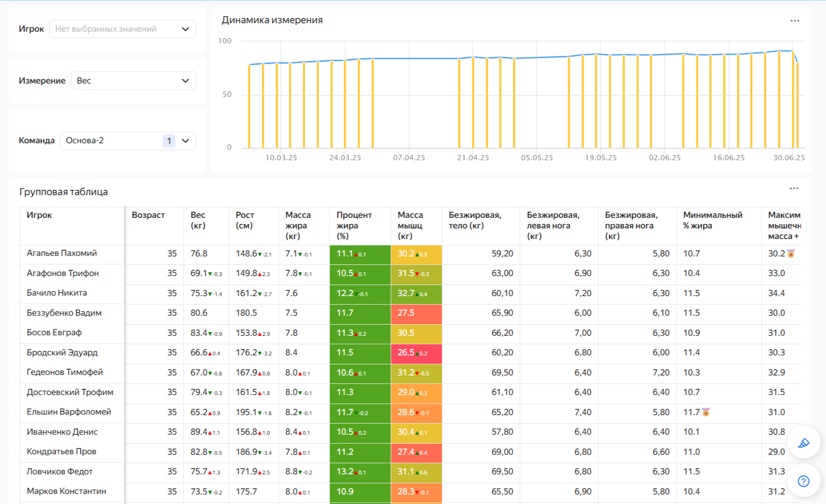The height and width of the screenshot is (504, 826).
Task: Click on player name Бродский Эдуард
Action: [62, 353]
